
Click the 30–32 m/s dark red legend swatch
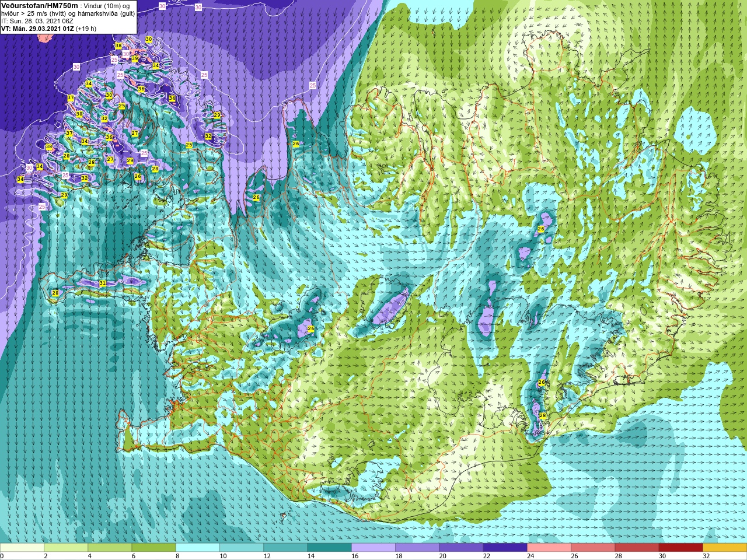point(680,548)
